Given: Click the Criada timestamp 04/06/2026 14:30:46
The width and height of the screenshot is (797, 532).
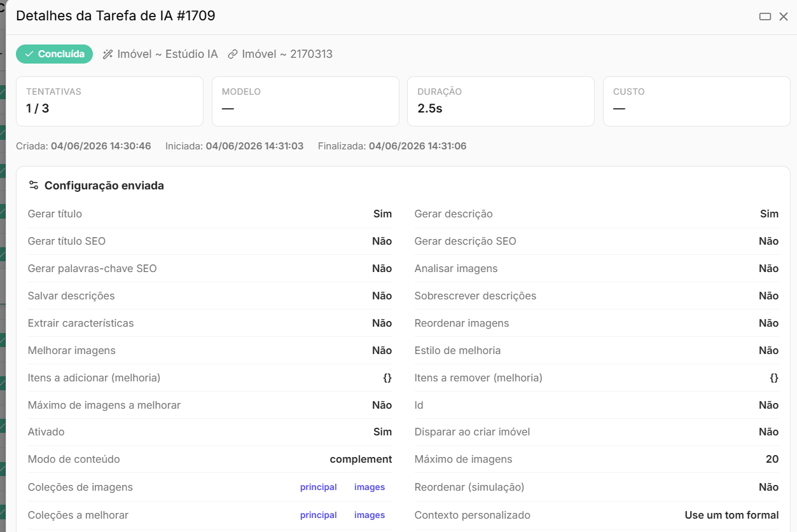Looking at the screenshot, I should (x=101, y=146).
